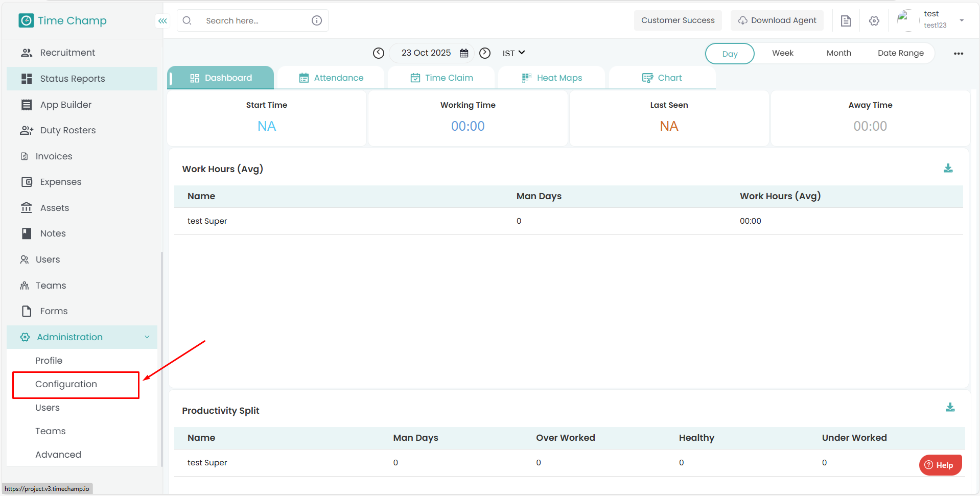This screenshot has width=980, height=496.
Task: Collapse the Administration menu section
Action: coord(147,337)
